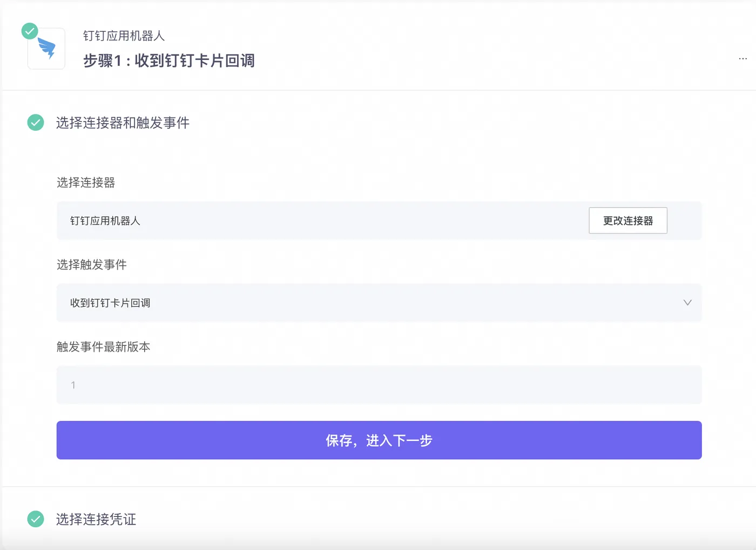This screenshot has height=550, width=756.
Task: Open the 收到钉钉卡片回调 trigger event dropdown
Action: [379, 303]
